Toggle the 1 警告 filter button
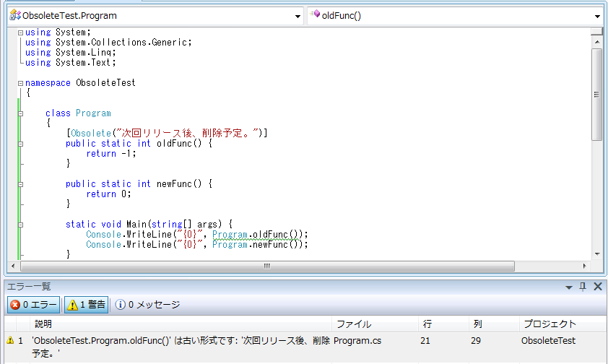608x364 pixels. tap(86, 305)
